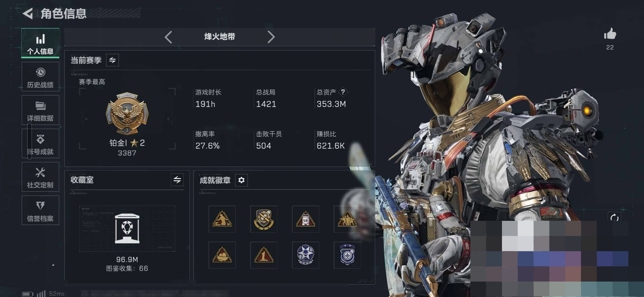The width and height of the screenshot is (644, 297).
Task: Open the 收藏室 display case thumbnail
Action: pyautogui.click(x=127, y=228)
